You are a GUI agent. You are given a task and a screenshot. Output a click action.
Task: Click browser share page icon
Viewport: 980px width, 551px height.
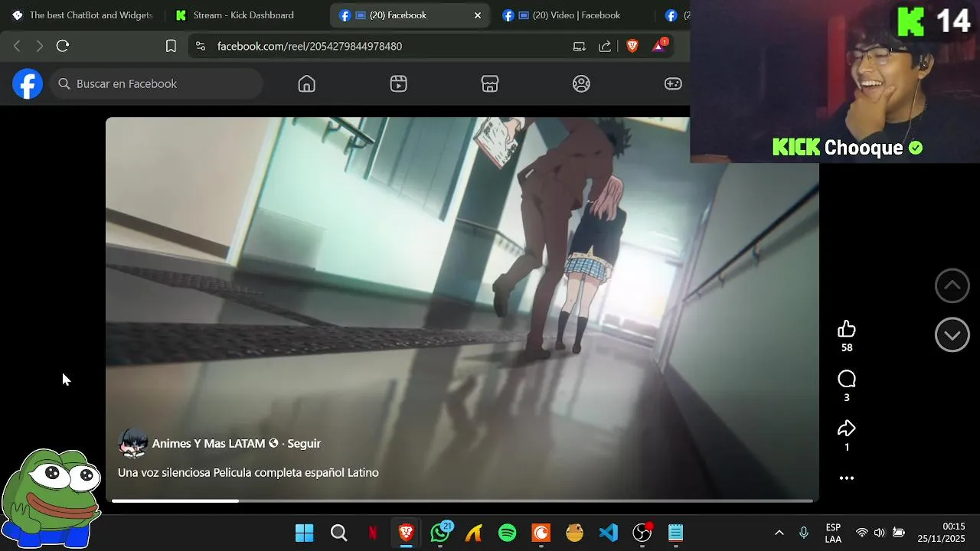605,46
